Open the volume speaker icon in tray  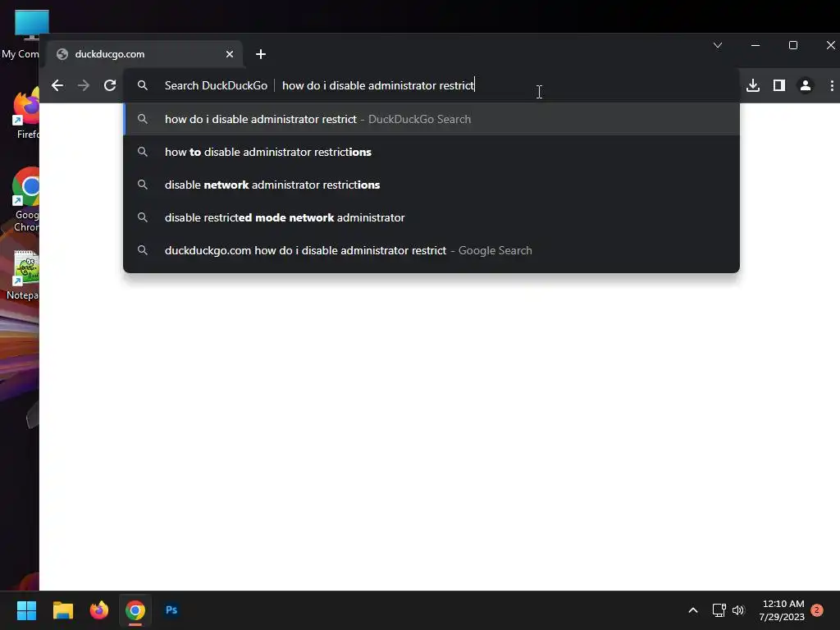pos(738,610)
